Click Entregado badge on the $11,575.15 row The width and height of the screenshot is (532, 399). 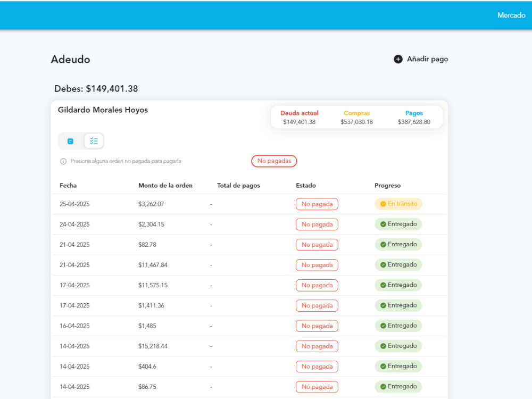pos(398,285)
